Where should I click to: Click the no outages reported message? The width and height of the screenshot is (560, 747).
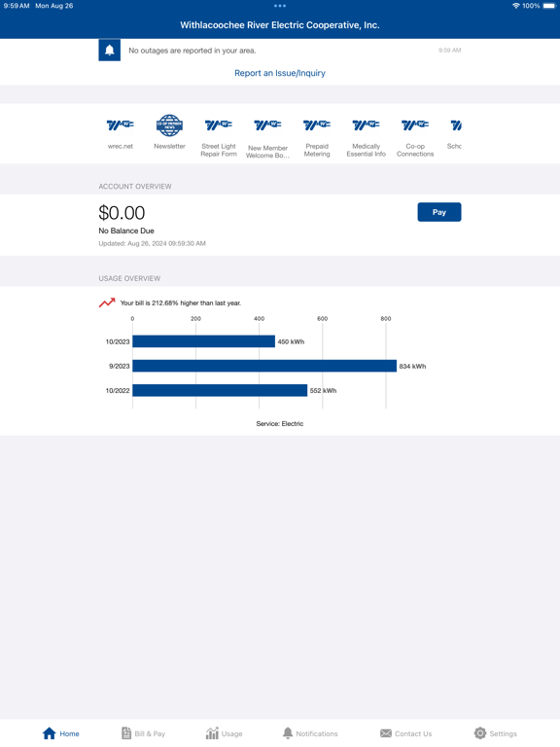click(192, 51)
